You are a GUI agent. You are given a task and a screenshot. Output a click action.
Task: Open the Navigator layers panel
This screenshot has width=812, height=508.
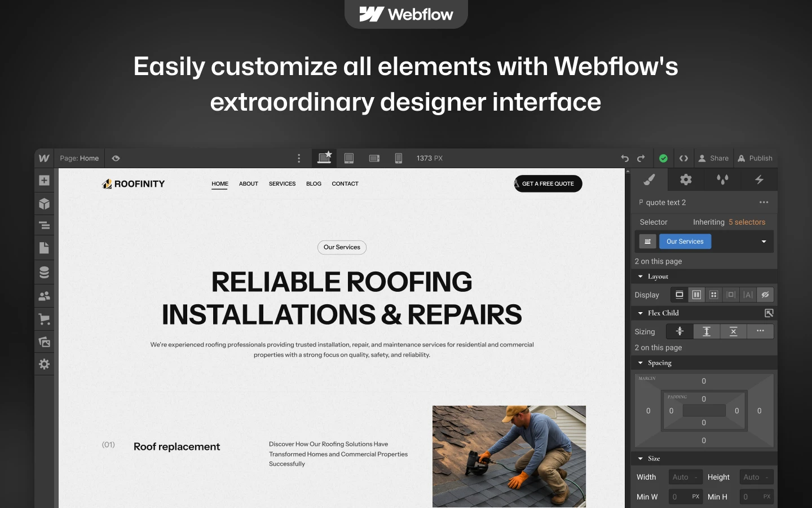tap(45, 226)
